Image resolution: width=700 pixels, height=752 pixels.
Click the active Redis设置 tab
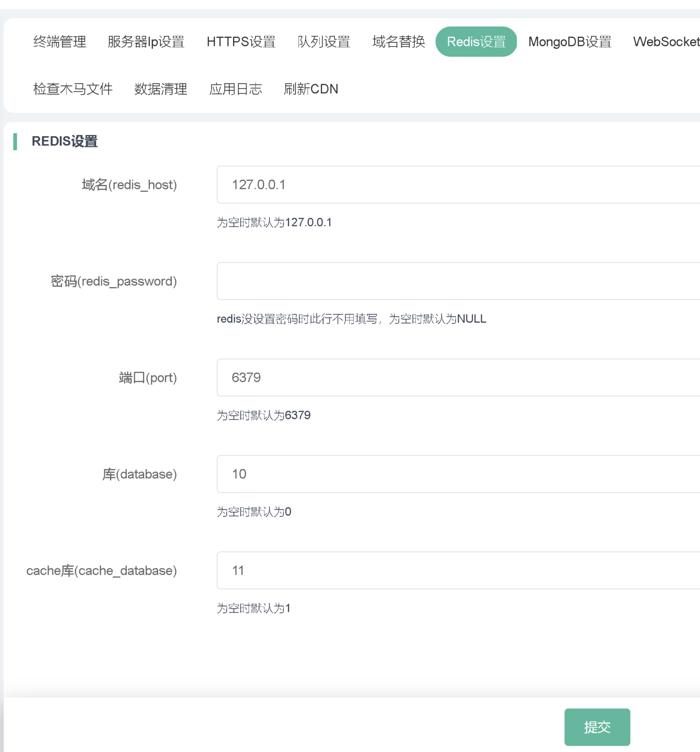pos(476,42)
